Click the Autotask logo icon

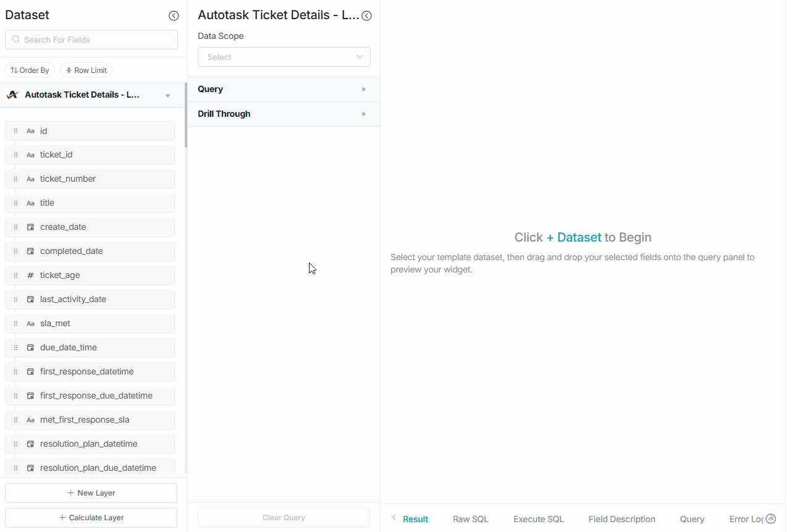[x=12, y=95]
